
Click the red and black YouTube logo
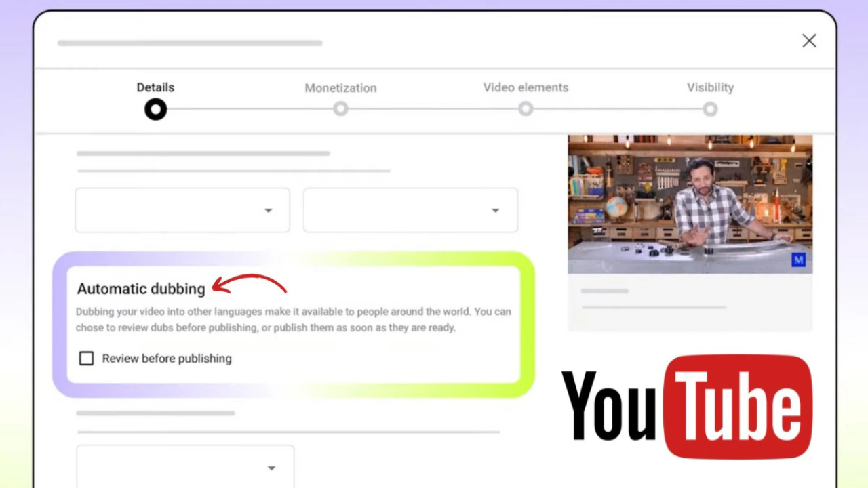click(686, 407)
